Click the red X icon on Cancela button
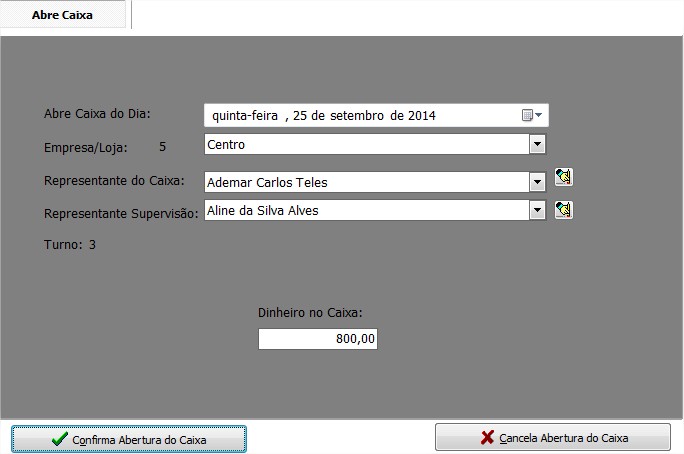Screen dimensions: 684x454 [x=487, y=437]
